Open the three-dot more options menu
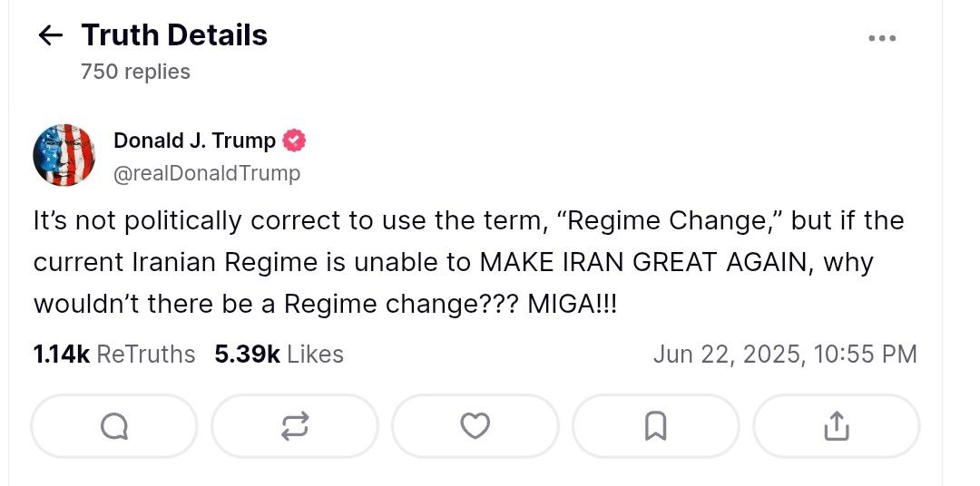 click(882, 38)
